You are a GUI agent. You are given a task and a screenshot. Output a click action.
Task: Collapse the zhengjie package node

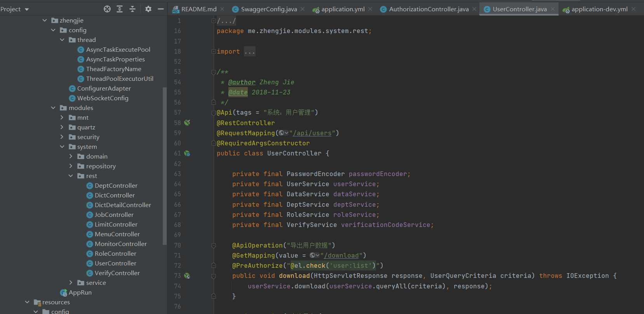click(x=45, y=20)
